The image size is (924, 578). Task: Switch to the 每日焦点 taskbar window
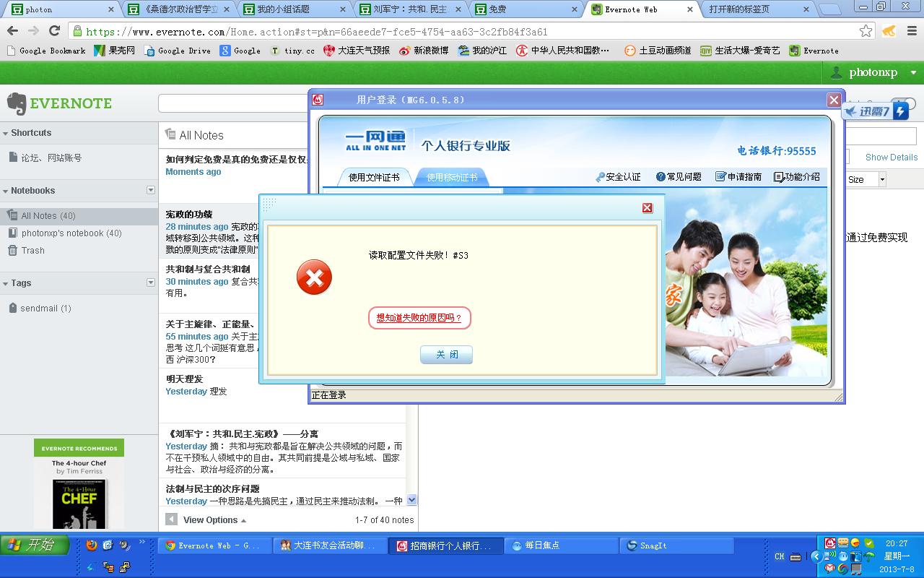coord(561,546)
